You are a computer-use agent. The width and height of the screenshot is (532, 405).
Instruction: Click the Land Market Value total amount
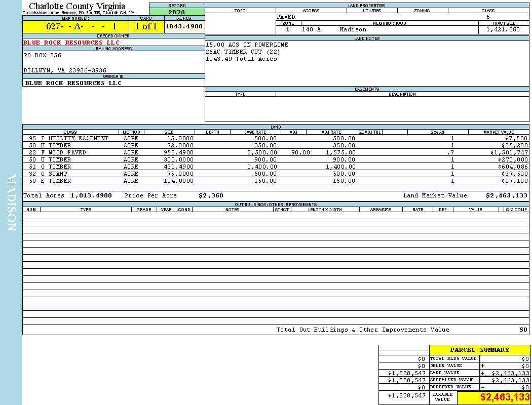tap(506, 195)
